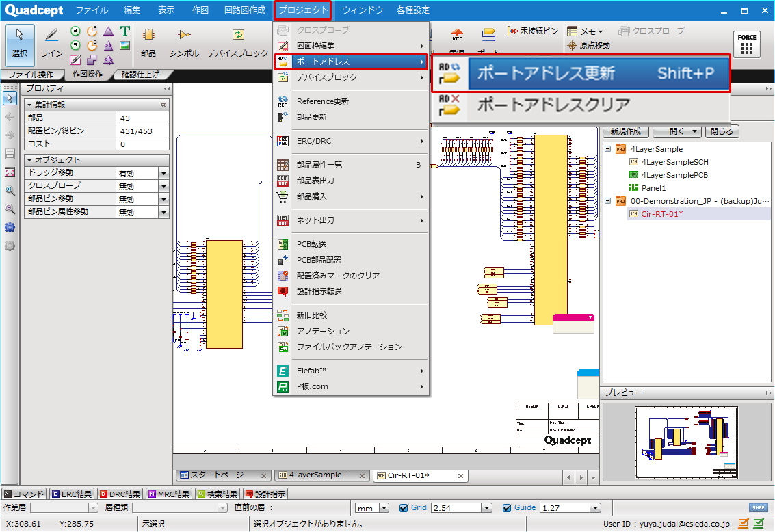Image resolution: width=775 pixels, height=532 pixels.
Task: Choose ポートアドレスクリア from submenu
Action: click(581, 105)
